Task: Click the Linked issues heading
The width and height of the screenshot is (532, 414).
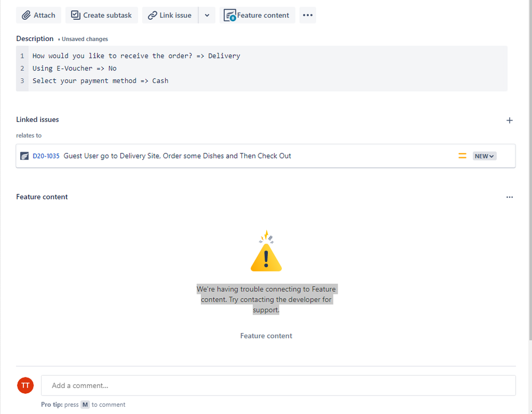Action: point(37,119)
